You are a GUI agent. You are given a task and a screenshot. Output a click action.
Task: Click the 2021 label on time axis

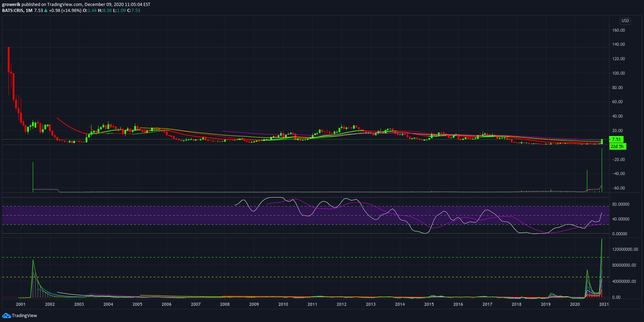point(604,304)
